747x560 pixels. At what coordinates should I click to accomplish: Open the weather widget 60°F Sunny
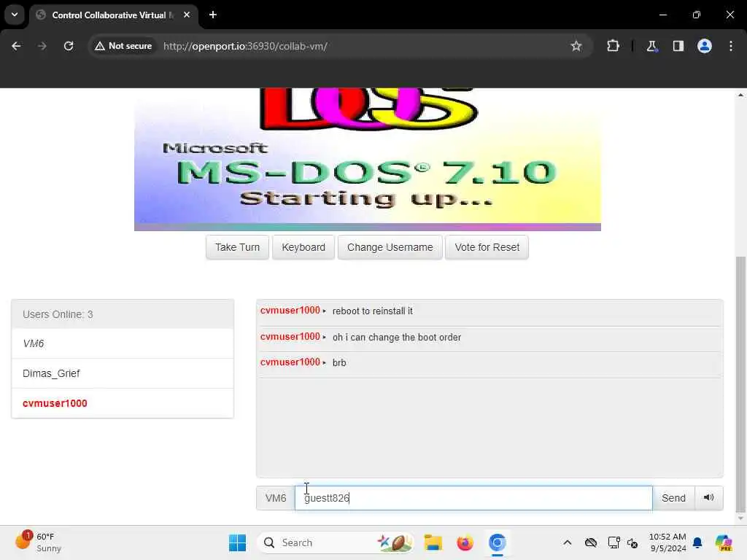[39, 542]
